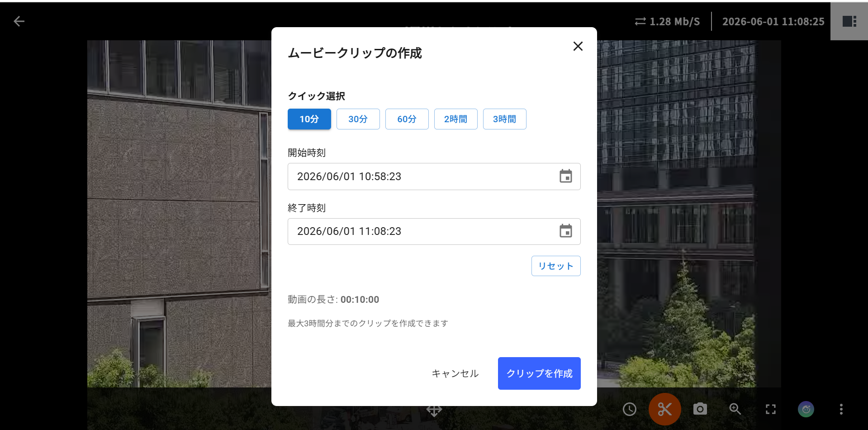Click the 2026-06-01 11:08:25 timestamp
This screenshot has height=430, width=868.
click(x=773, y=22)
